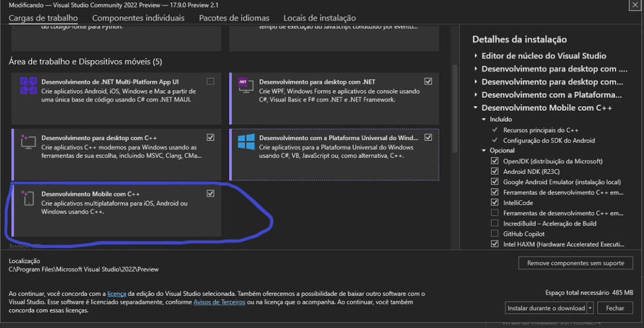Viewport: 644px width, 328px height.
Task: Close the installer window with X
Action: point(634,5)
